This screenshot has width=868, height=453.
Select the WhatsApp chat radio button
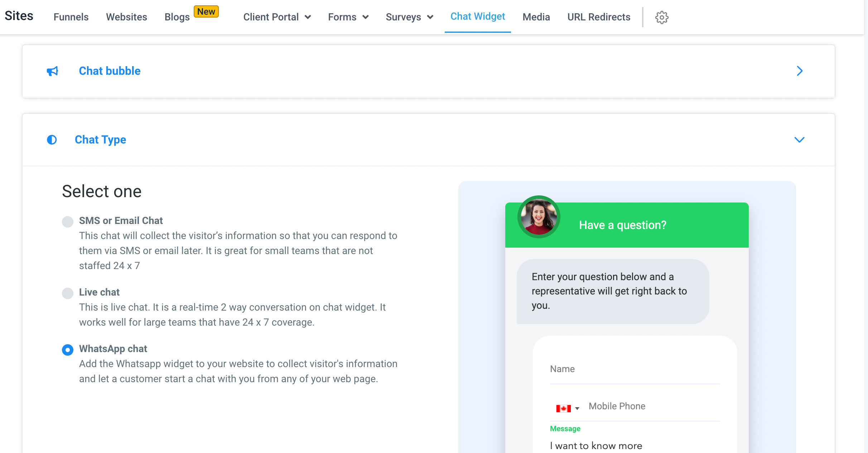click(68, 350)
